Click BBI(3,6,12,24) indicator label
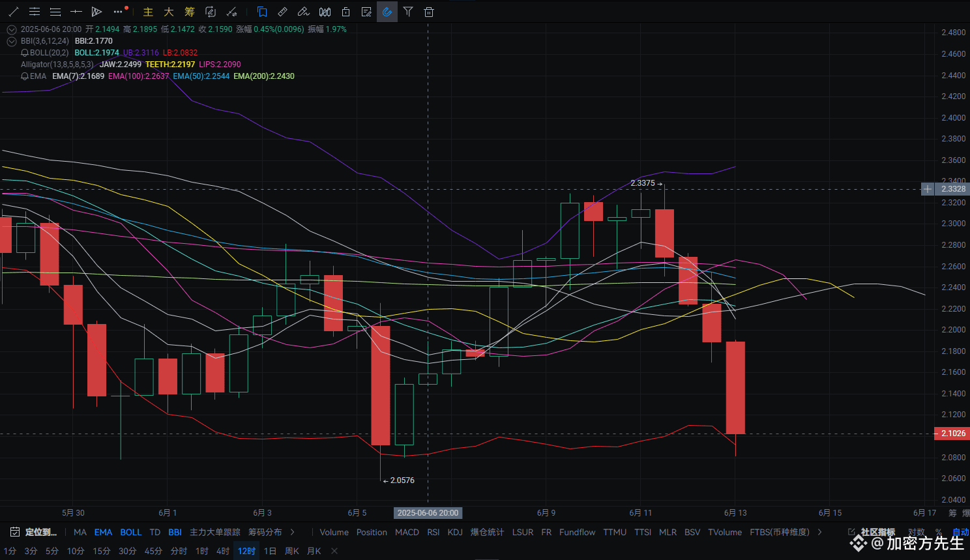This screenshot has width=970, height=560. pos(45,41)
